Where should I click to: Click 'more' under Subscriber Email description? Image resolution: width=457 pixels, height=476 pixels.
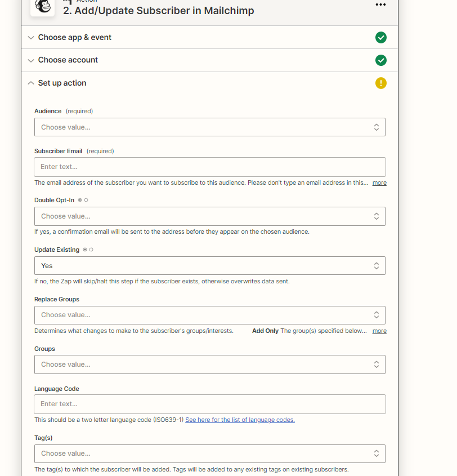point(379,183)
